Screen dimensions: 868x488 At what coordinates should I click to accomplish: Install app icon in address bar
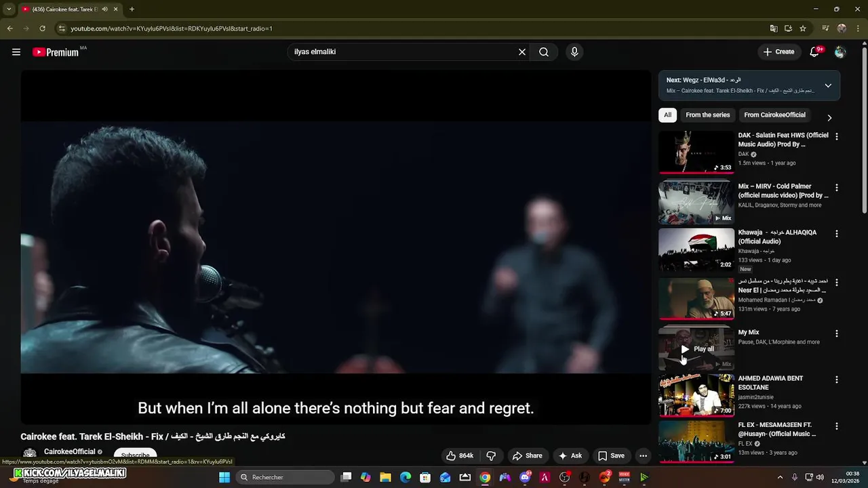788,28
